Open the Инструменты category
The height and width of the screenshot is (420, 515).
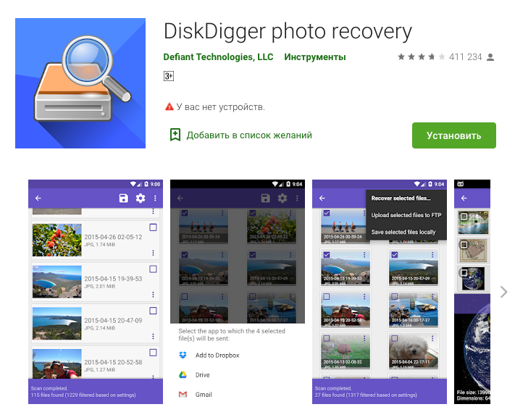point(314,56)
